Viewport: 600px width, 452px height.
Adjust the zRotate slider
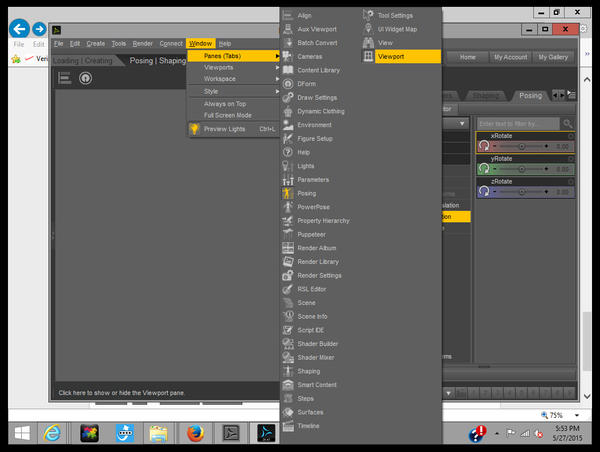(x=521, y=192)
